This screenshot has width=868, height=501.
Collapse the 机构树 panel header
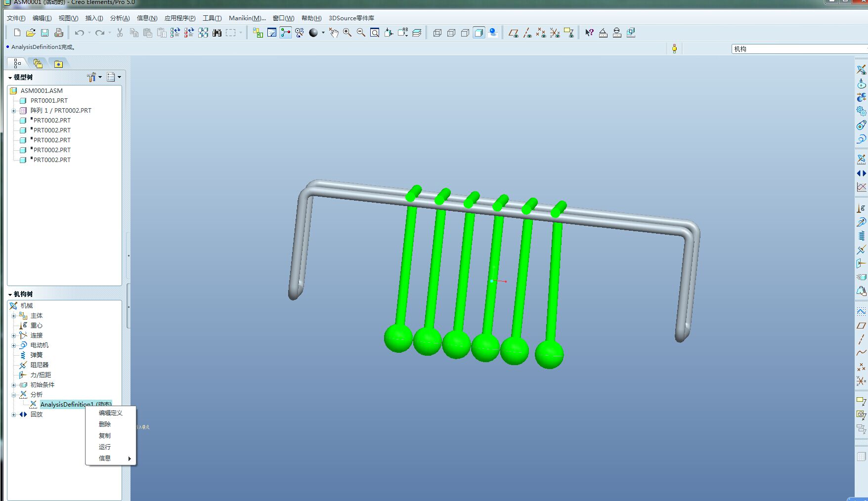click(x=20, y=294)
